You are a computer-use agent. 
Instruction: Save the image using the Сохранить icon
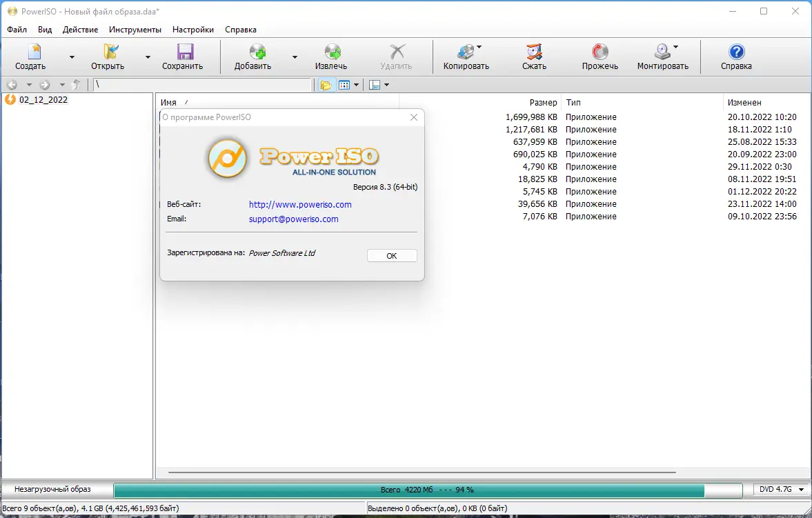point(183,55)
